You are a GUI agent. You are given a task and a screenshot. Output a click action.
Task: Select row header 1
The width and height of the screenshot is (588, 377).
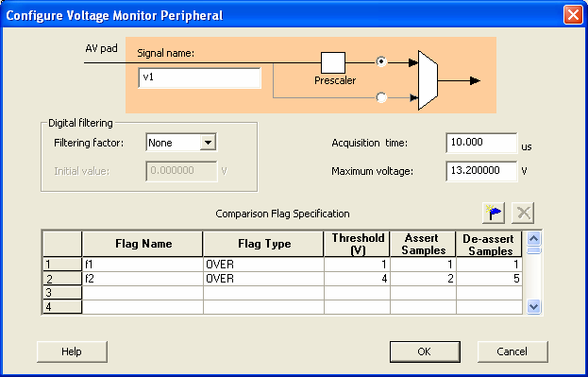62,265
